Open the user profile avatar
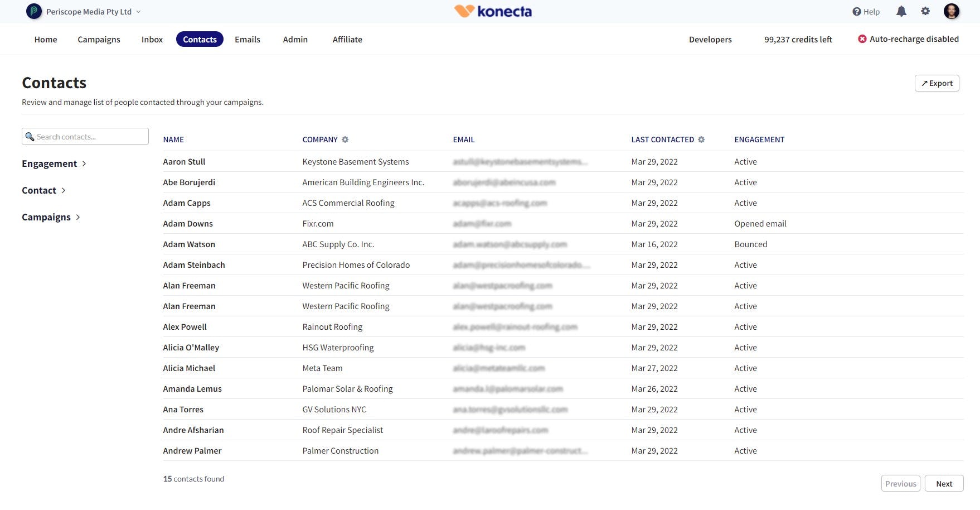The height and width of the screenshot is (510, 980). coord(952,11)
